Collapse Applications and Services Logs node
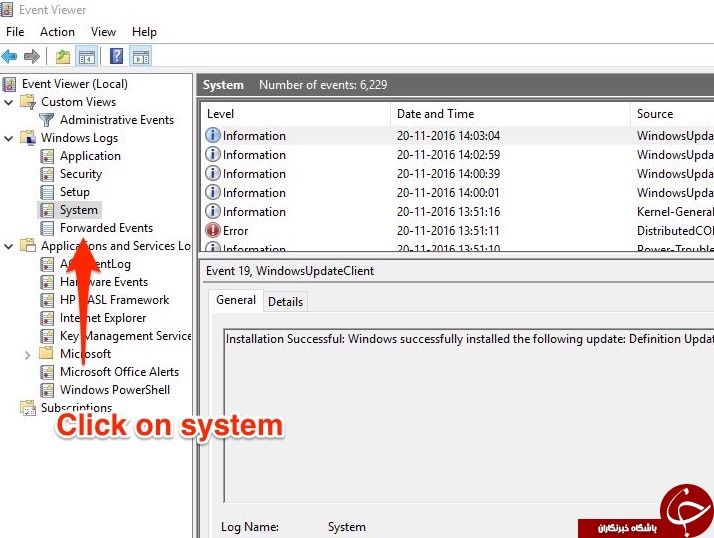 tap(9, 246)
